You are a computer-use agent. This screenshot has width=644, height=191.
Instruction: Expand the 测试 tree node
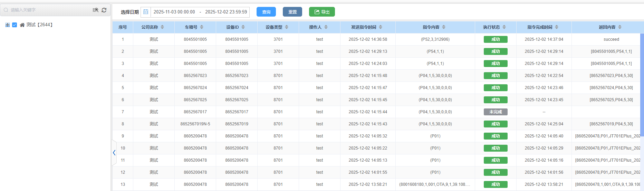(x=8, y=25)
